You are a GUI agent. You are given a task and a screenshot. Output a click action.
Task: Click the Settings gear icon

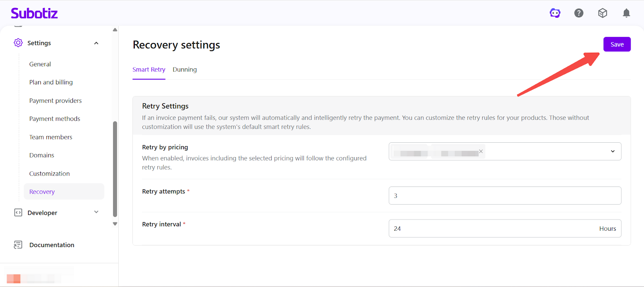click(18, 43)
